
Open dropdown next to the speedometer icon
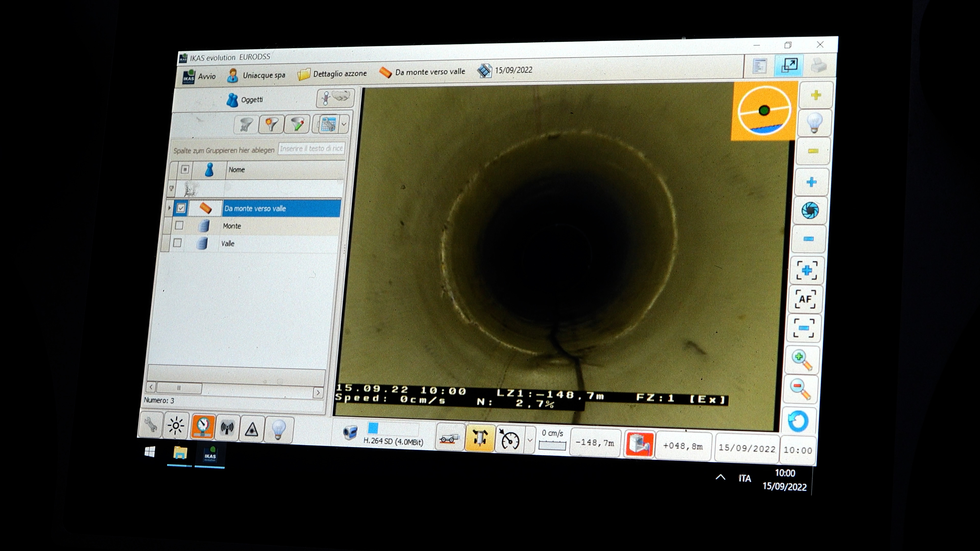(530, 440)
